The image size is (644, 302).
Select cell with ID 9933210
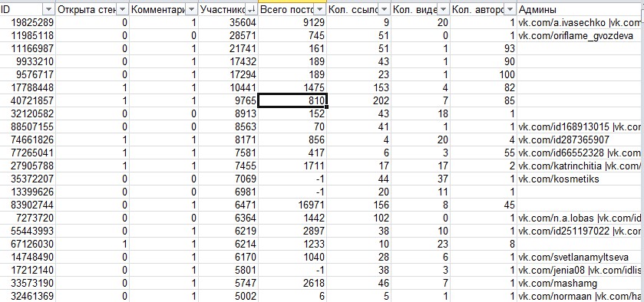click(28, 61)
